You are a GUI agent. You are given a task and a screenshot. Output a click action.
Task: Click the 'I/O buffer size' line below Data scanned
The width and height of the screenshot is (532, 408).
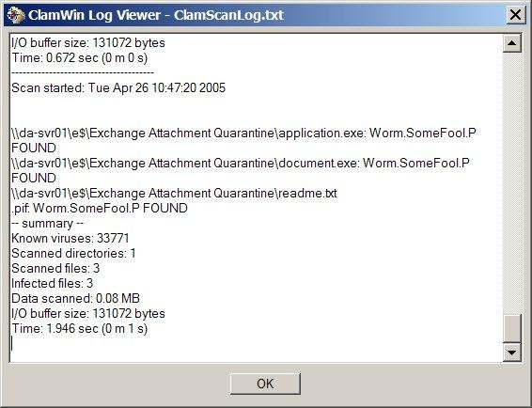point(88,313)
